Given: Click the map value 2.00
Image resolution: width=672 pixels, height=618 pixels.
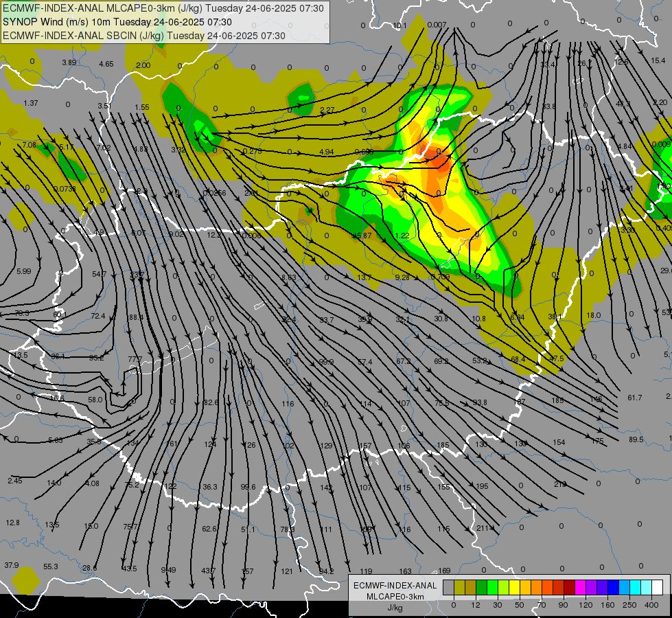Looking at the screenshot, I should [143, 65].
